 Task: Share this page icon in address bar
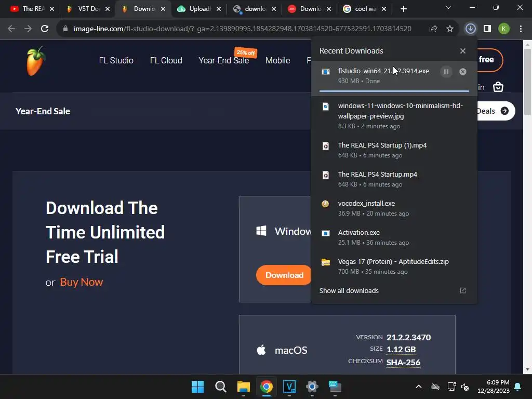(433, 29)
